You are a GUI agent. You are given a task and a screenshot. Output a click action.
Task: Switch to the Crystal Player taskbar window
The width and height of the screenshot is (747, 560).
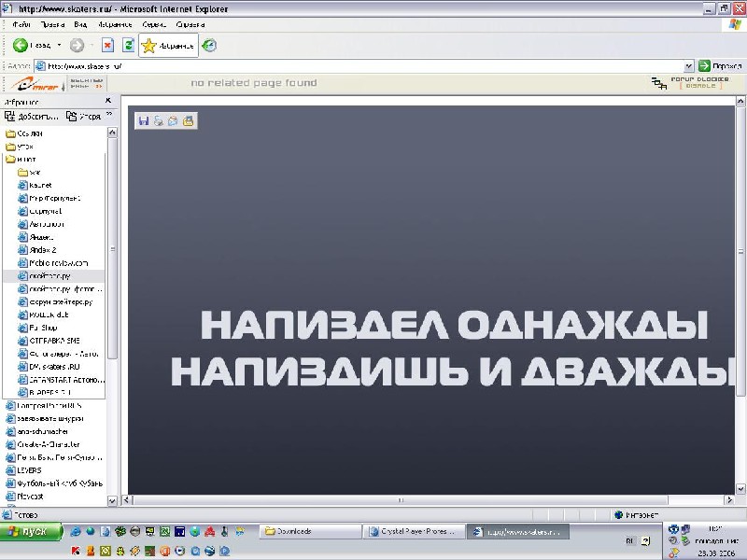(x=411, y=530)
